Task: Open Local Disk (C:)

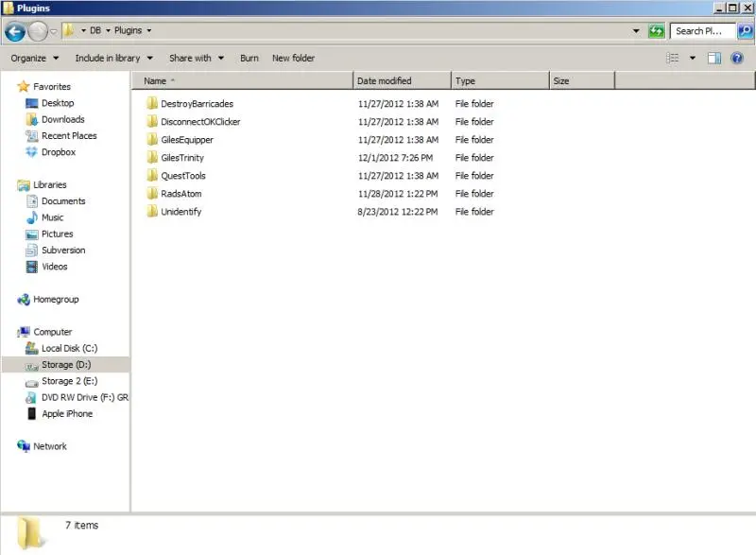Action: click(x=69, y=349)
